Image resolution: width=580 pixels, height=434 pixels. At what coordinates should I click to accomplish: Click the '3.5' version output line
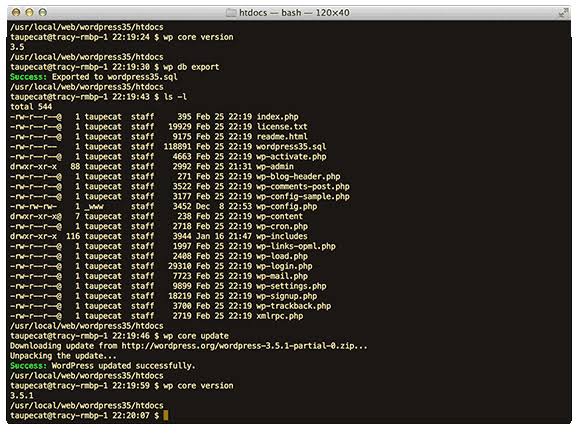pyautogui.click(x=17, y=47)
